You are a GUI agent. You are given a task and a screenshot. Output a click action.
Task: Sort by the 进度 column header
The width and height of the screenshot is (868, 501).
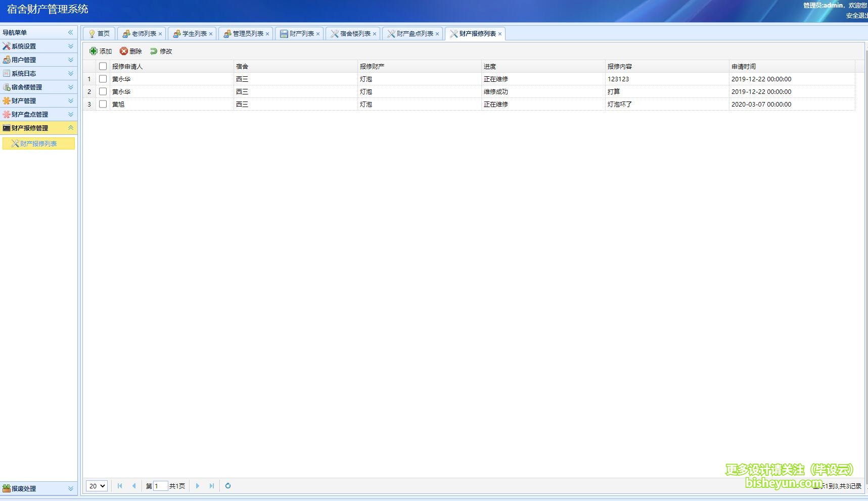(x=543, y=66)
